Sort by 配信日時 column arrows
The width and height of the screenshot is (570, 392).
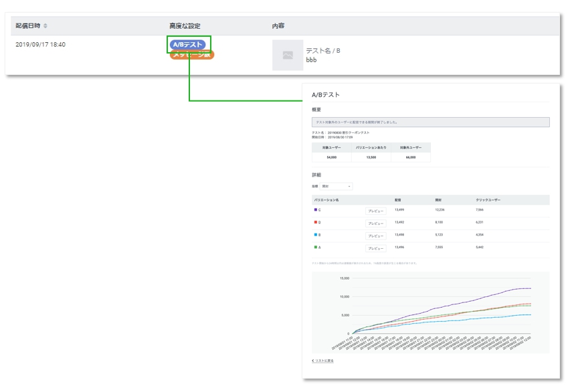coord(46,25)
